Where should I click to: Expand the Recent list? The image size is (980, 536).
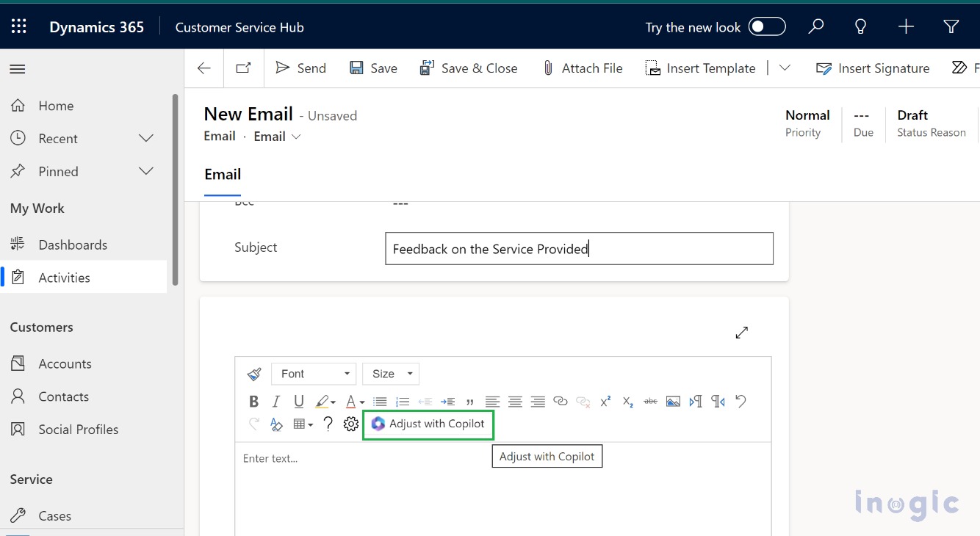tap(146, 139)
